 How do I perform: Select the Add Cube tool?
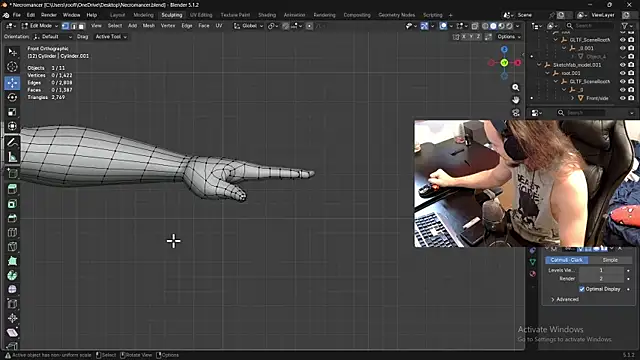coord(12,173)
